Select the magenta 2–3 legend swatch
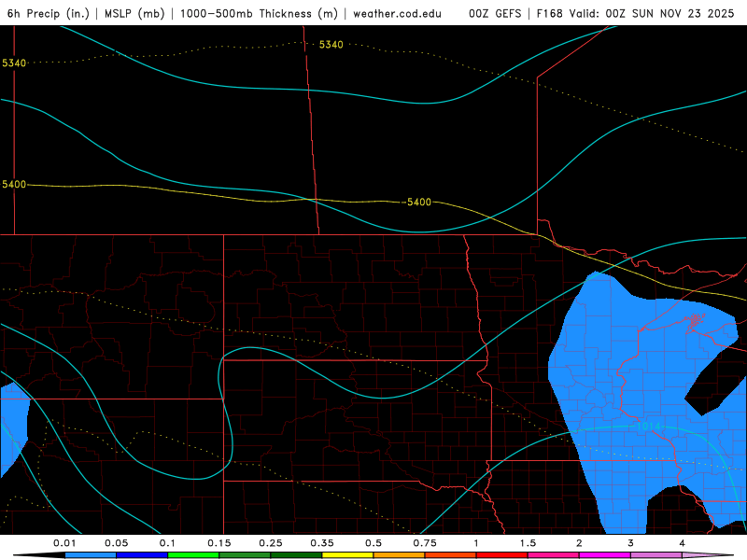Screen dimensions: 747x560 (x=605, y=555)
